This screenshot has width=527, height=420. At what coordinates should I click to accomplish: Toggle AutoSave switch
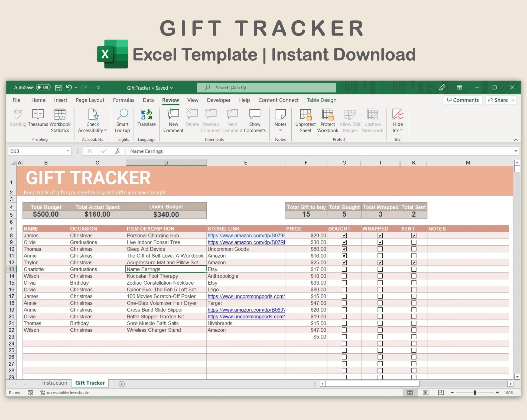(x=43, y=87)
